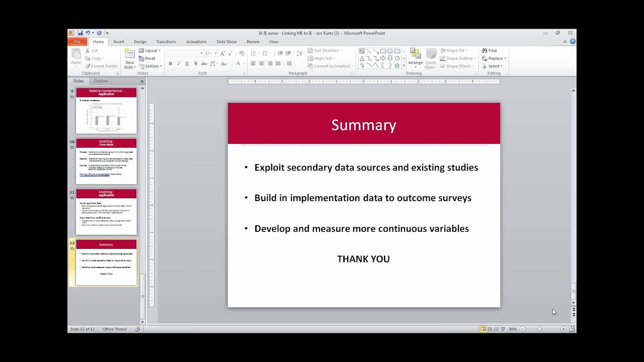
Task: Open line spacing options
Action: pos(300,53)
